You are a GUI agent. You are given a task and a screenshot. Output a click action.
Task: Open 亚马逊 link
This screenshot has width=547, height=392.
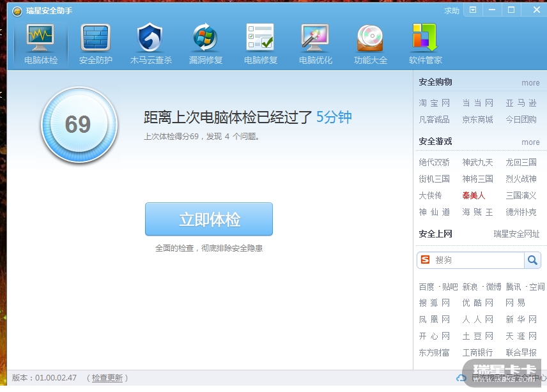point(521,103)
